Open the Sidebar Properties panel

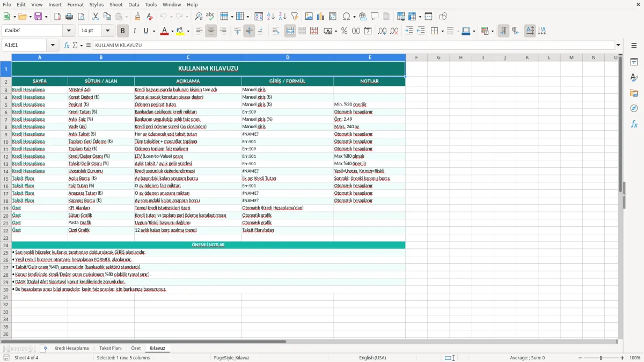click(x=634, y=62)
